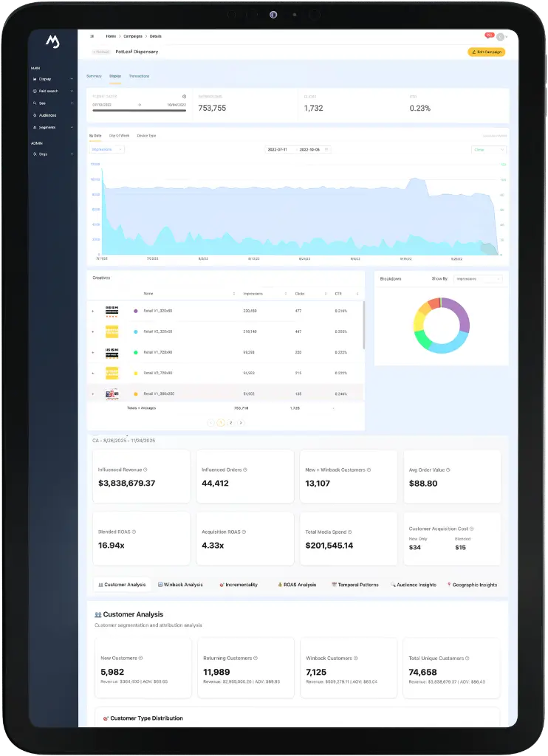The width and height of the screenshot is (548, 756).
Task: Click the Influenced Revenue info icon
Action: coord(145,470)
